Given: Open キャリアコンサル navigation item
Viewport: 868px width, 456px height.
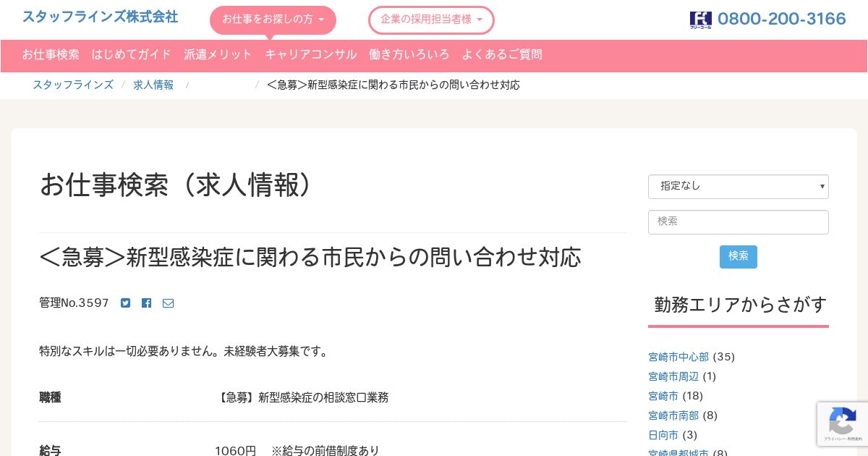Looking at the screenshot, I should 311,54.
